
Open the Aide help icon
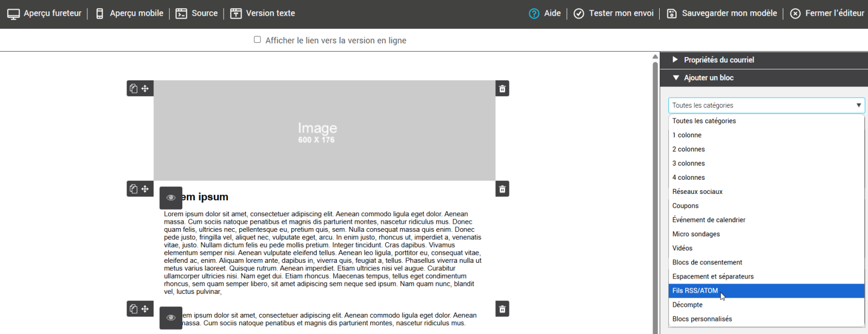click(x=534, y=14)
